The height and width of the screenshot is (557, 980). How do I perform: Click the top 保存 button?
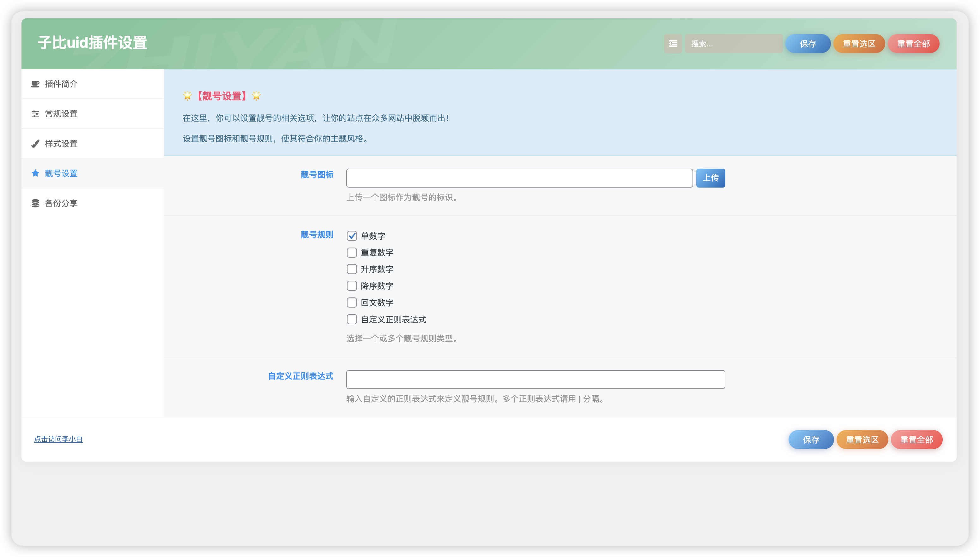(808, 44)
